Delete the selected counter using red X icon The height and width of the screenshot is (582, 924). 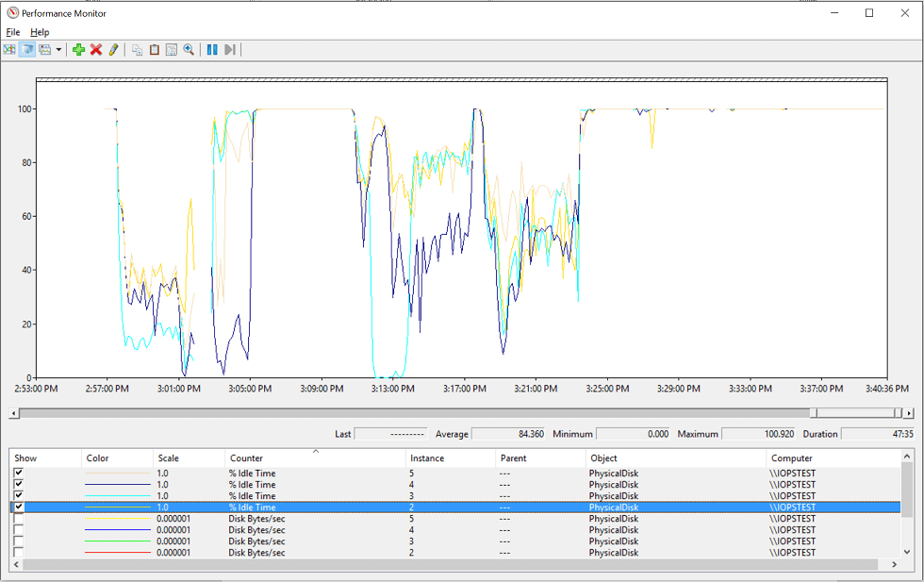pos(95,49)
